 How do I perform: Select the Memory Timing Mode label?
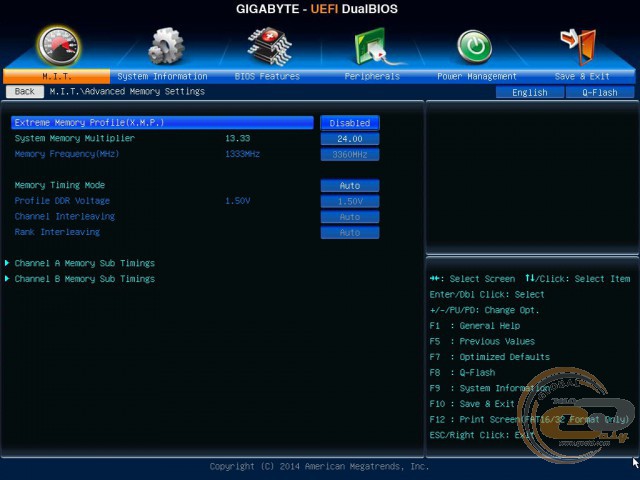point(60,185)
